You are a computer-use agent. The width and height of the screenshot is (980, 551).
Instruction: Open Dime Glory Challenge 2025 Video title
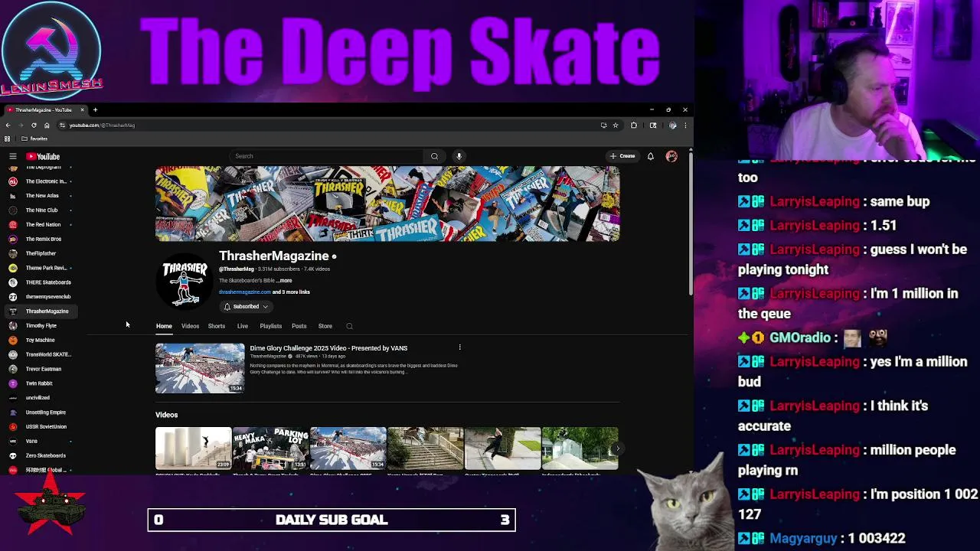coord(328,348)
